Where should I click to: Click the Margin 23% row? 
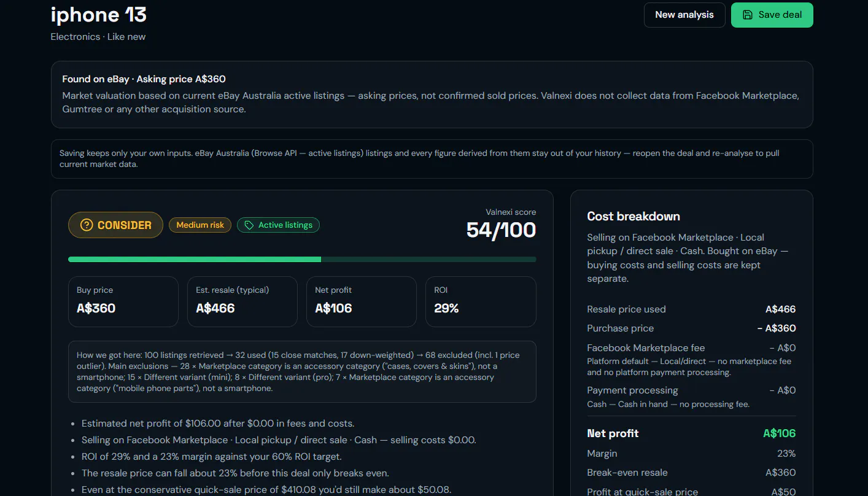(x=691, y=454)
